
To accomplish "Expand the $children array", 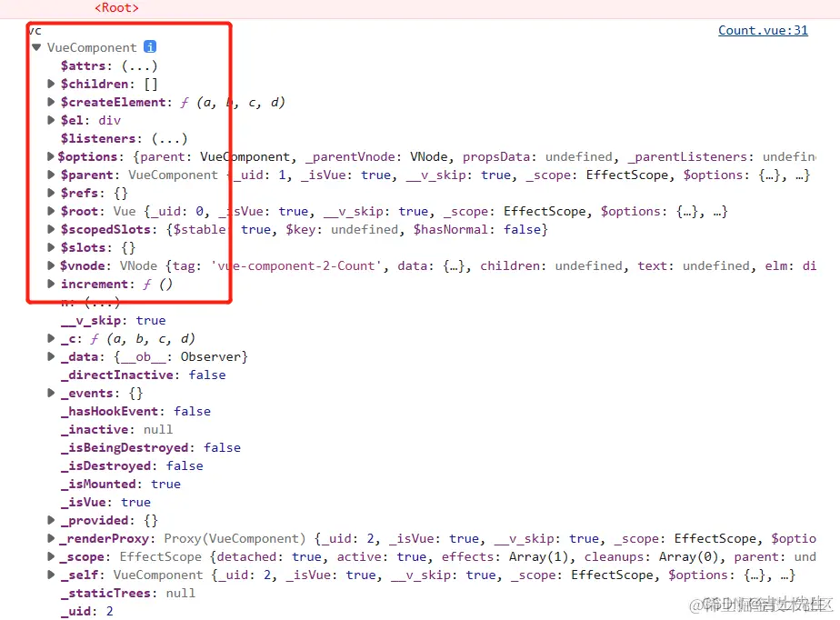I will point(51,84).
